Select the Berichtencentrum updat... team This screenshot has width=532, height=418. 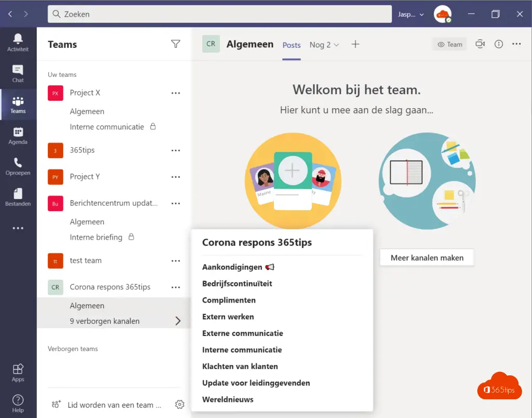(x=114, y=203)
